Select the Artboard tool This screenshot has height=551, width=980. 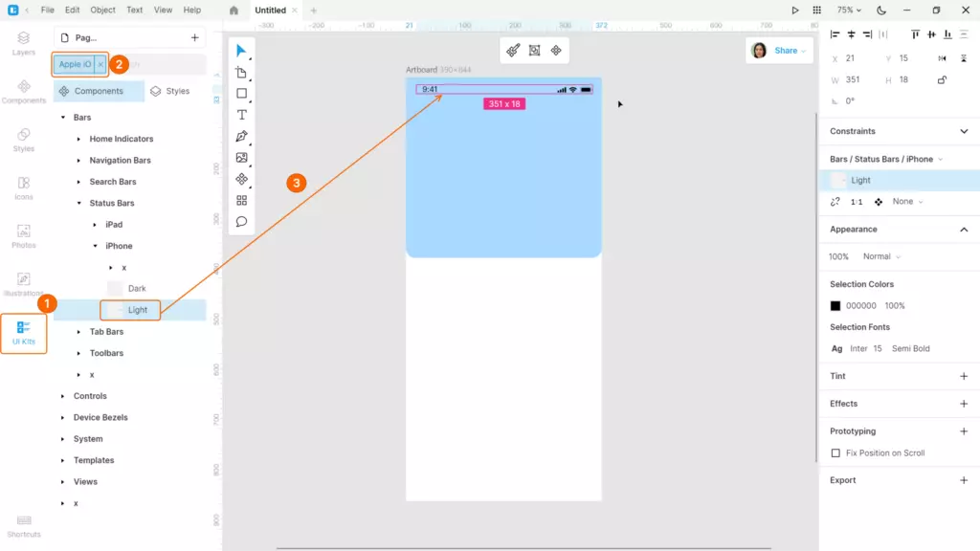[x=241, y=73]
